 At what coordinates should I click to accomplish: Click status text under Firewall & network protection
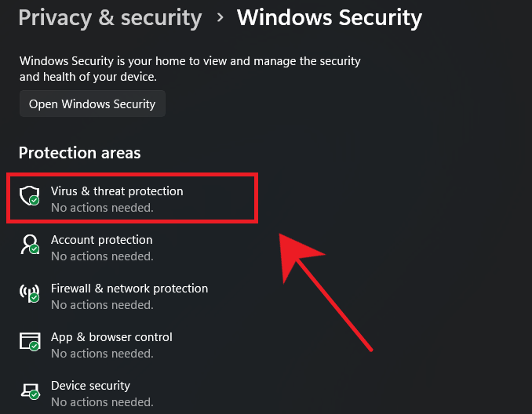point(102,305)
